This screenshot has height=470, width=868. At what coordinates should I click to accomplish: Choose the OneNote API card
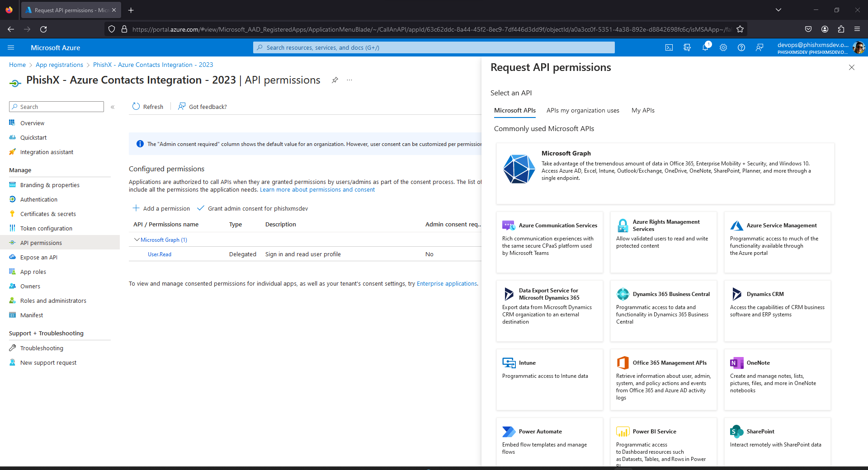[x=777, y=380]
